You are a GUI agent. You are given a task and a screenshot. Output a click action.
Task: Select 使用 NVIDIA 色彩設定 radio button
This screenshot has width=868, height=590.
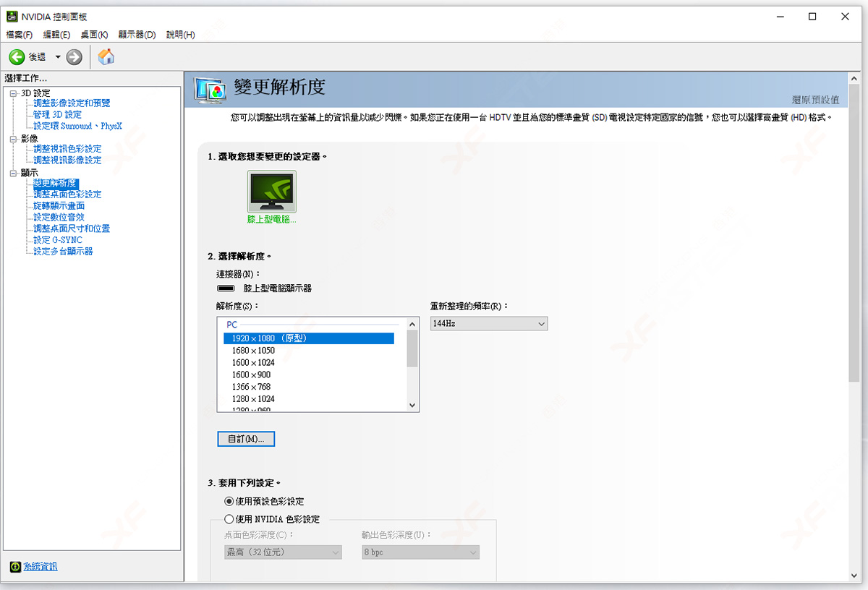coord(229,519)
